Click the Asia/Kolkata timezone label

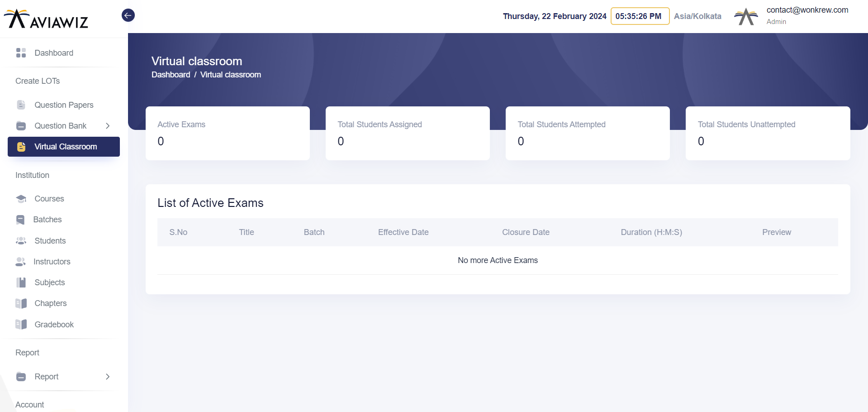pos(697,16)
